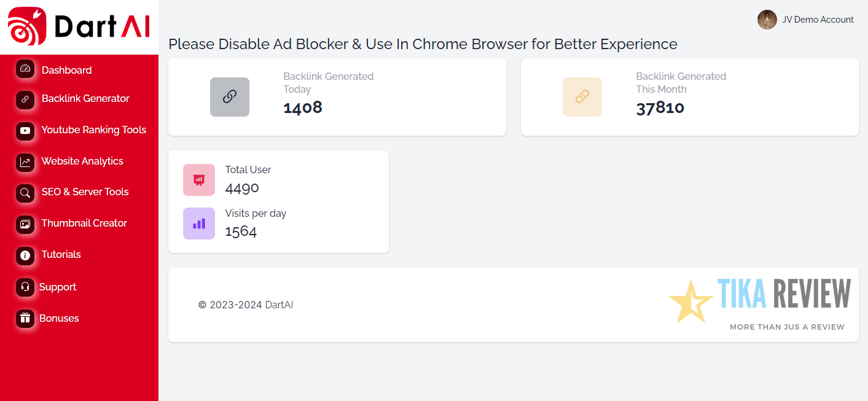Screen dimensions: 868x401
Task: Click the Tutorials info icon
Action: 25,255
